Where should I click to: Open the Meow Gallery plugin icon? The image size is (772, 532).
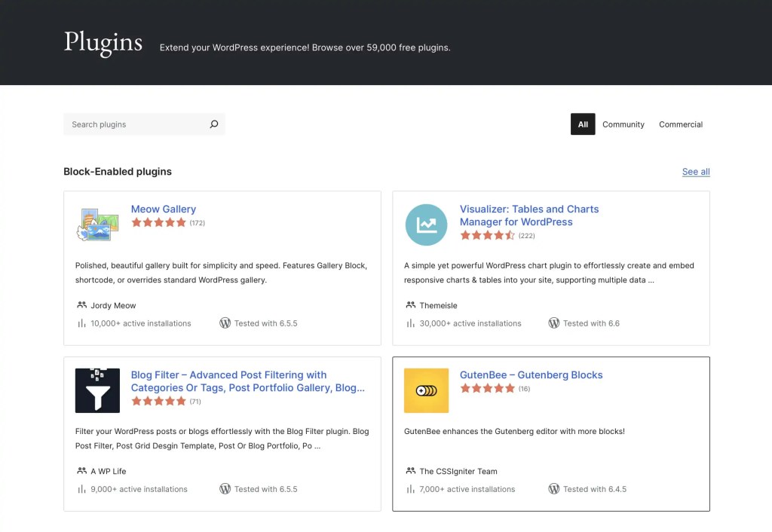coord(98,225)
